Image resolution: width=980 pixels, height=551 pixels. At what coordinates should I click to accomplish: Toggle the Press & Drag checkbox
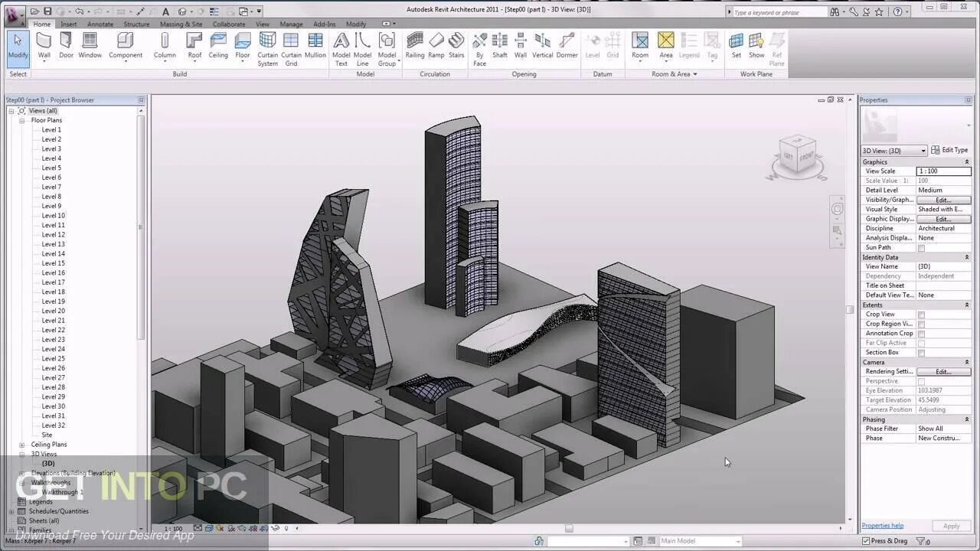(x=866, y=541)
